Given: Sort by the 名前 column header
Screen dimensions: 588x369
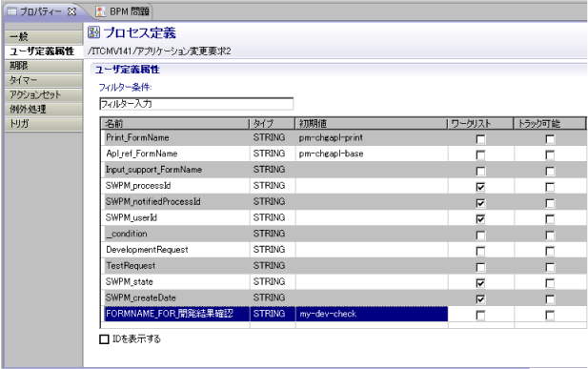Looking at the screenshot, I should 175,124.
